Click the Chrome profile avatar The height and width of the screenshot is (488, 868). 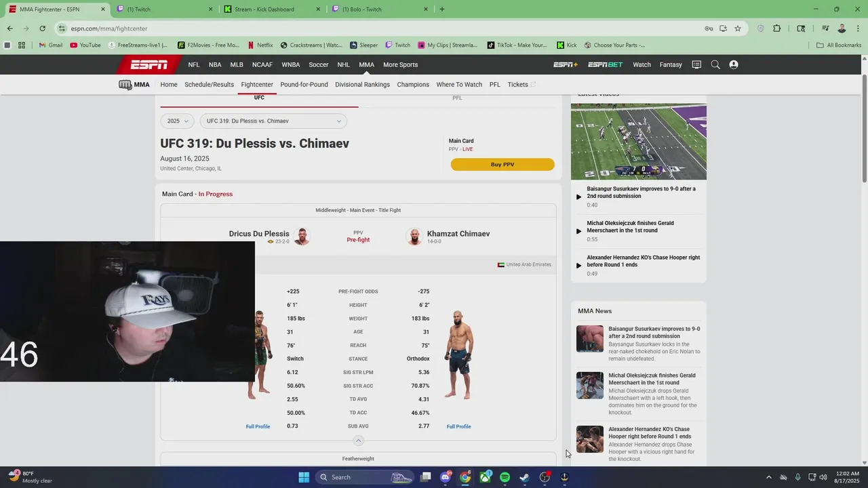tap(842, 28)
